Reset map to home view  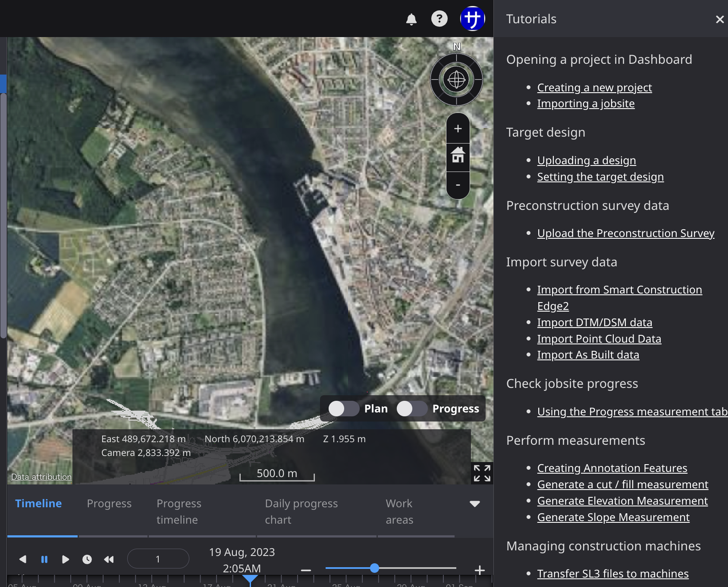458,155
